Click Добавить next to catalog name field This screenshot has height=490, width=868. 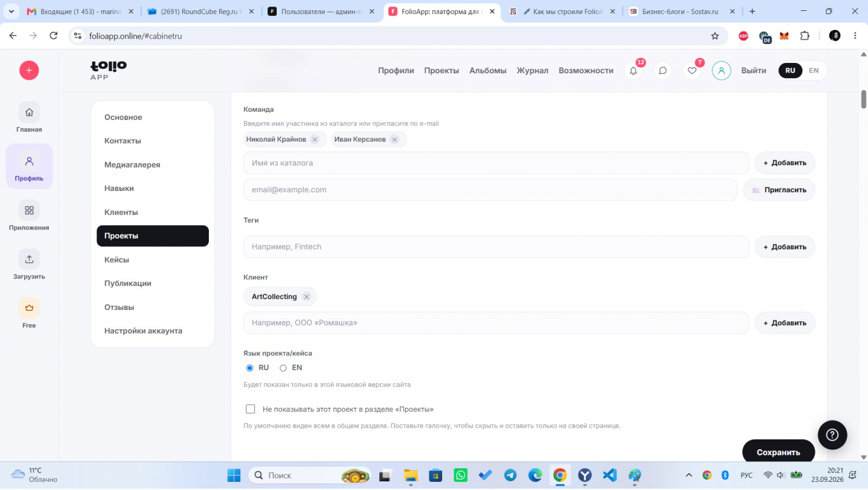click(x=785, y=163)
